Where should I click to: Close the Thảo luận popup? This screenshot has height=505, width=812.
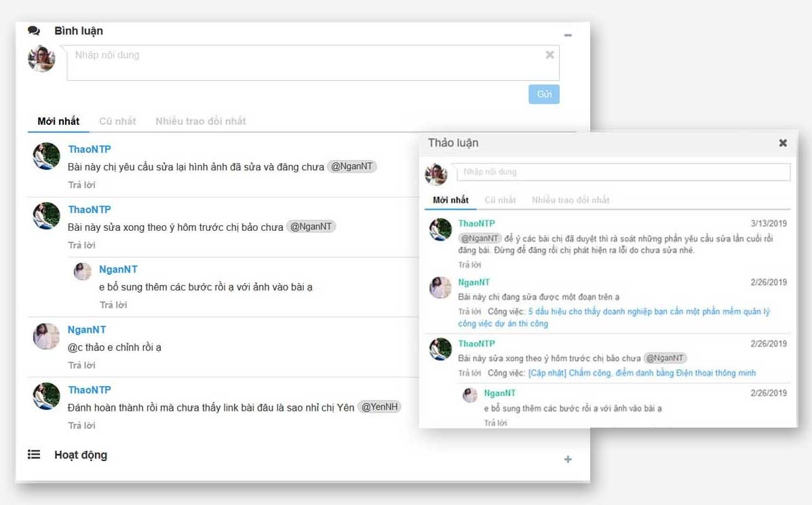pyautogui.click(x=783, y=143)
